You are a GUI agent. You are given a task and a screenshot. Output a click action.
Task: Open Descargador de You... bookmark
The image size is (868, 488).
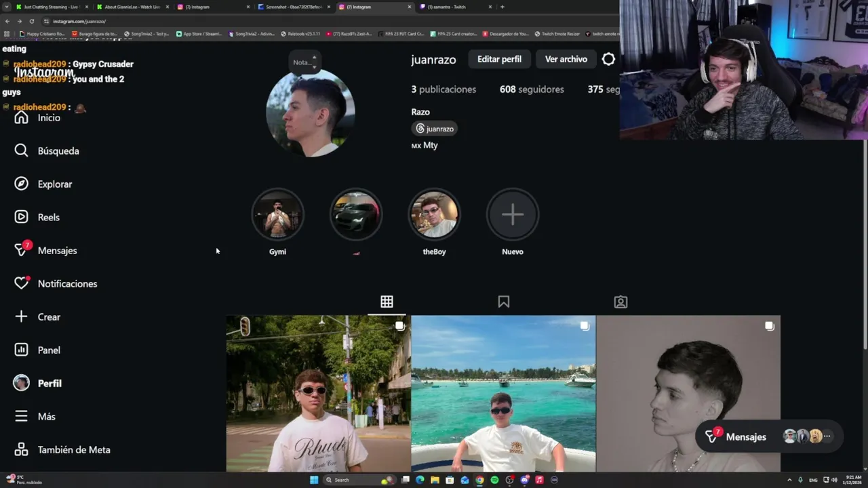point(507,33)
